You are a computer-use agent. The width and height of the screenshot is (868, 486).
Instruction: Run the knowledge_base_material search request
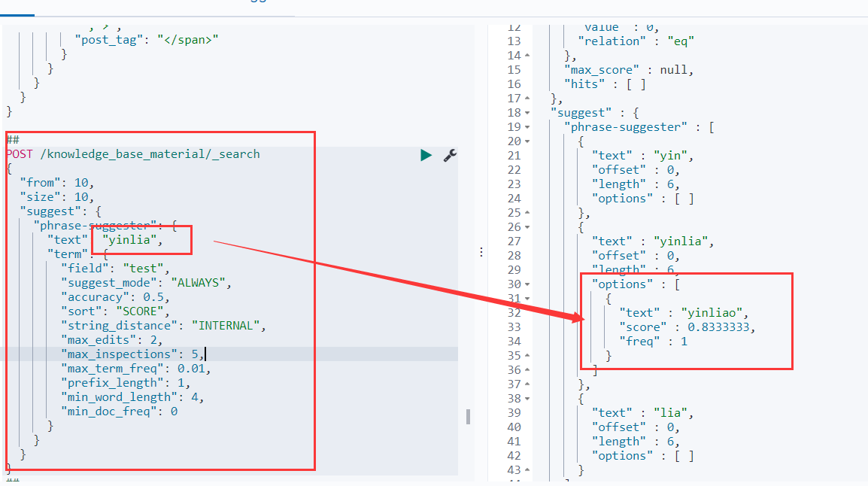(426, 155)
